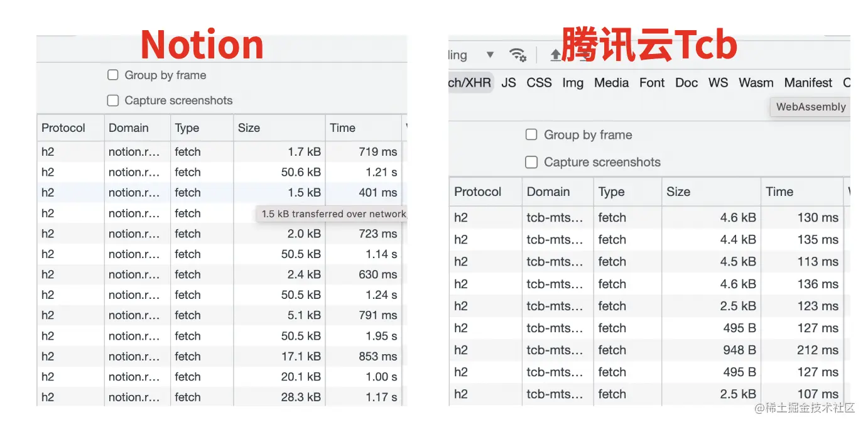Select the WS filter tab
This screenshot has height=427, width=868.
(x=719, y=82)
